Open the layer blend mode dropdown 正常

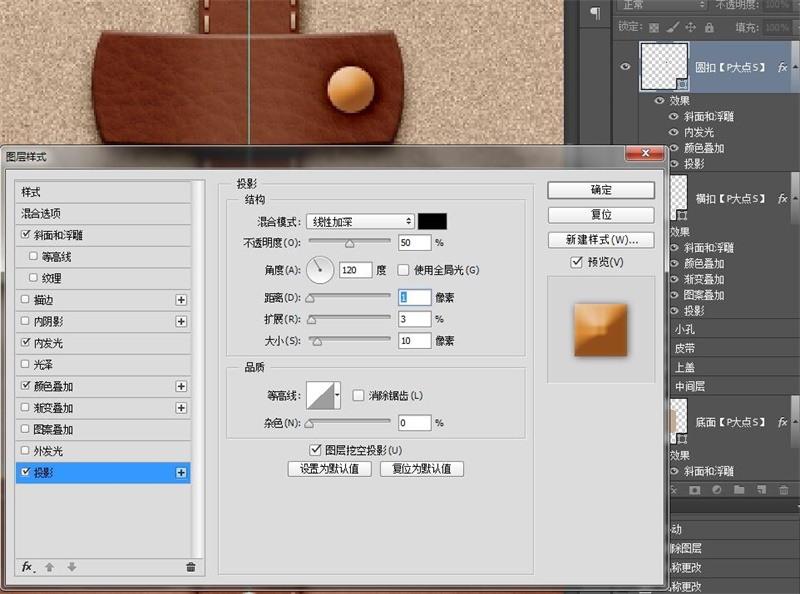(x=662, y=5)
